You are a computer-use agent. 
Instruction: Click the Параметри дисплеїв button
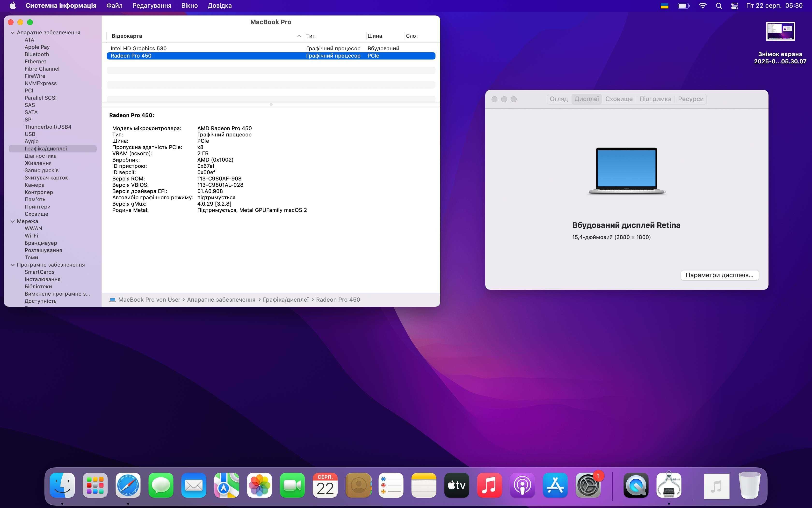pos(719,275)
